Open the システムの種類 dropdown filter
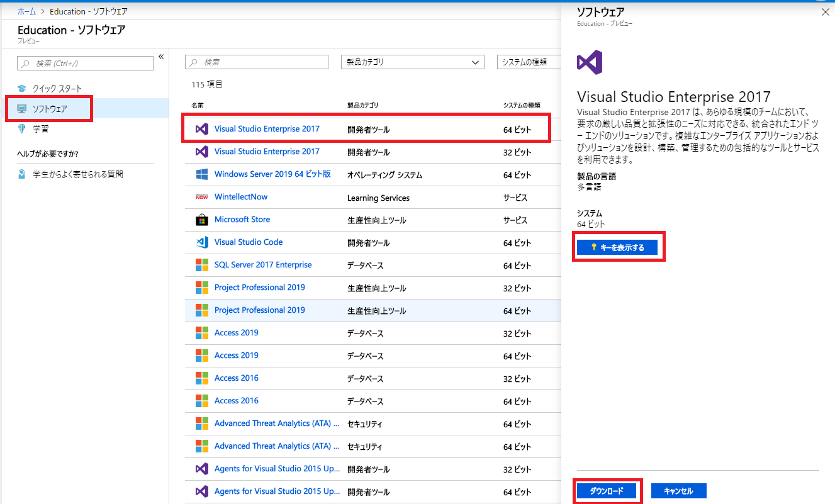This screenshot has height=504, width=835. click(529, 62)
